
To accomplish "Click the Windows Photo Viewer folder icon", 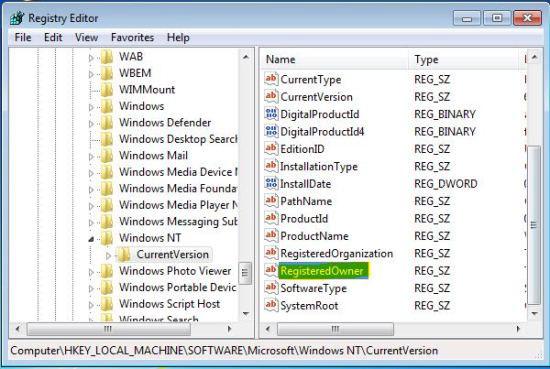I will (x=107, y=270).
